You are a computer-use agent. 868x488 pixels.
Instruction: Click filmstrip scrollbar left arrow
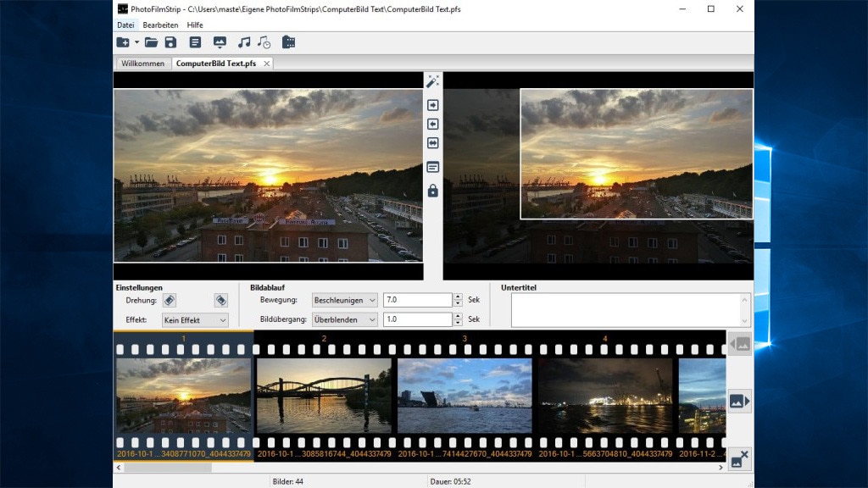point(119,468)
